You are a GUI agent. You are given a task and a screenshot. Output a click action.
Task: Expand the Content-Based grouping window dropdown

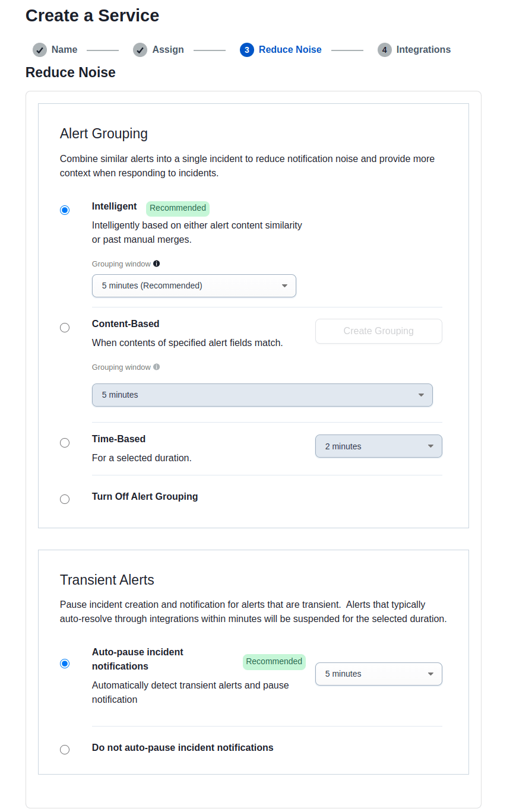click(x=262, y=395)
